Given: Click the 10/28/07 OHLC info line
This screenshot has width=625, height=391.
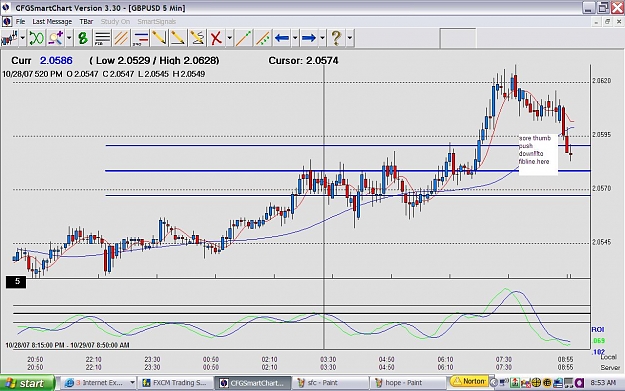Looking at the screenshot, I should 104,74.
